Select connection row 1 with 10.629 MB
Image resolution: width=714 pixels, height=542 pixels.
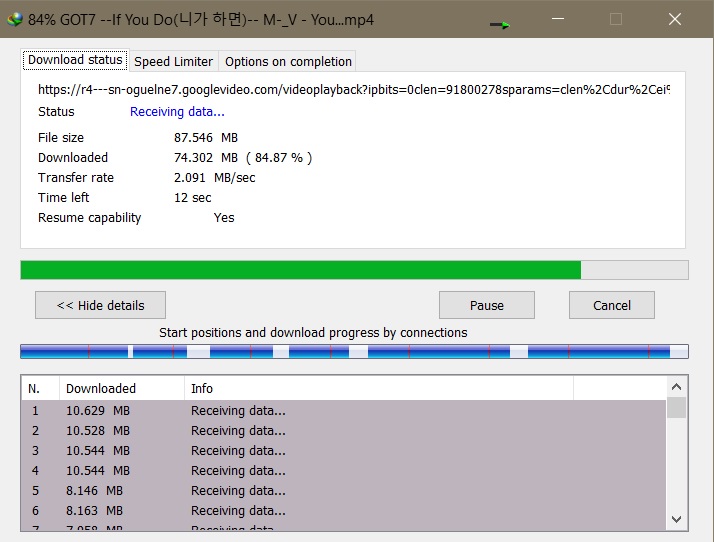(343, 411)
